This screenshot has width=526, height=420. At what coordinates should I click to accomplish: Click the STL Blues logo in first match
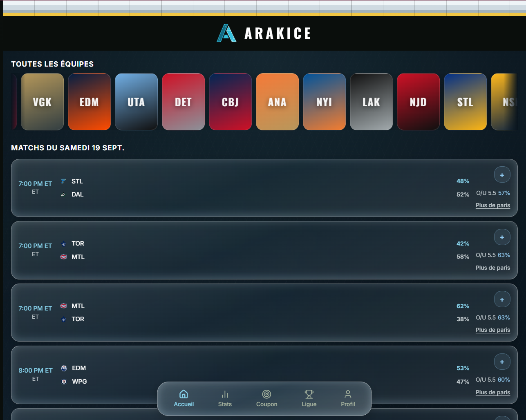coord(63,181)
